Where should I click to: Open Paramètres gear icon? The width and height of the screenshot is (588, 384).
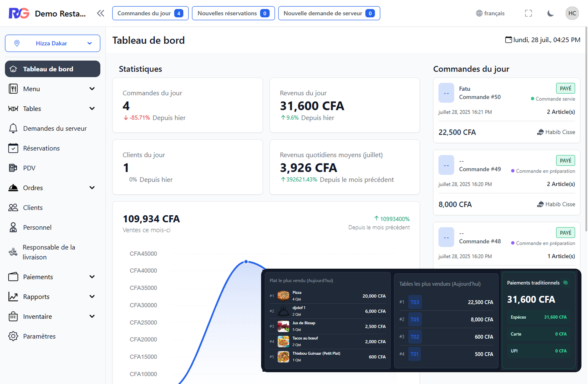(13, 336)
